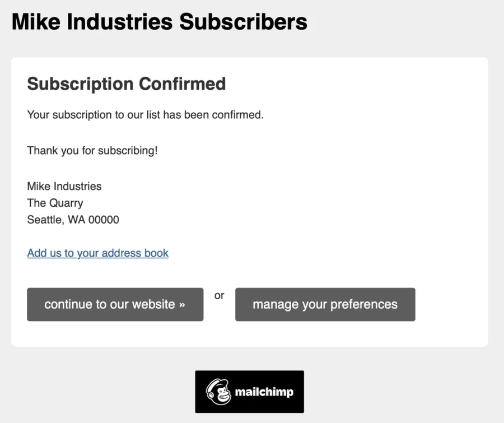Click the word "preferences" on the gray button
504x423 pixels.
364,304
